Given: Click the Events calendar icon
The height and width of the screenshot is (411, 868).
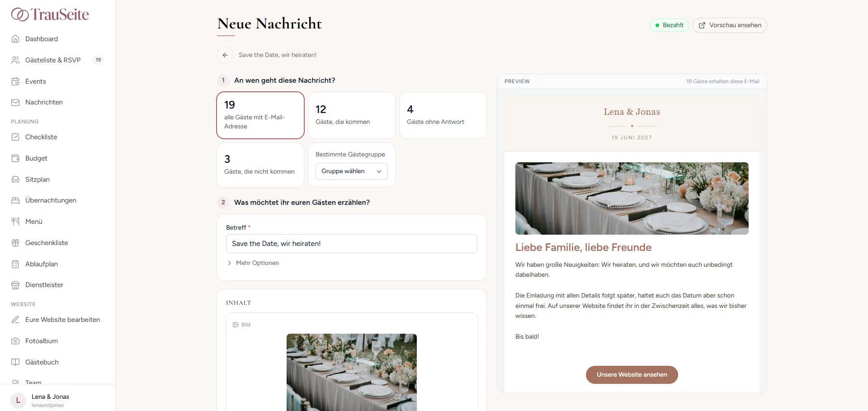Looking at the screenshot, I should pos(15,81).
